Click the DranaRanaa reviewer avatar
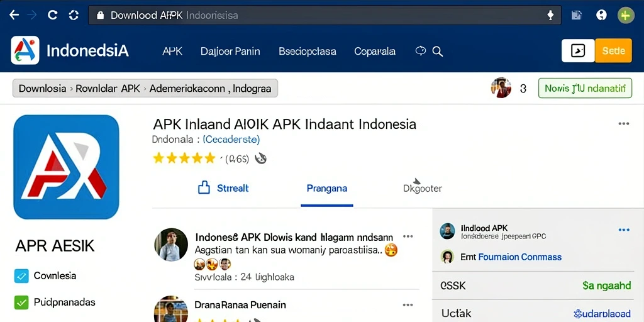The height and width of the screenshot is (322, 644). (x=171, y=309)
